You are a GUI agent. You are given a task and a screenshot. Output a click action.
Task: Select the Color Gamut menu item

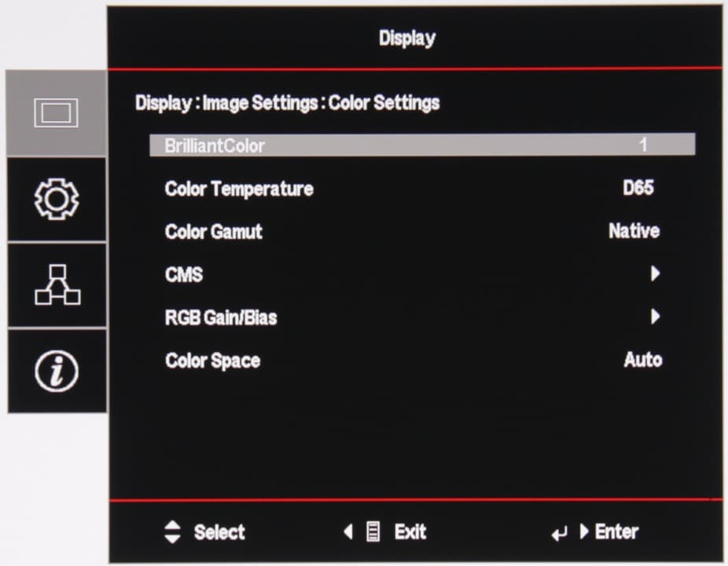coord(214,231)
